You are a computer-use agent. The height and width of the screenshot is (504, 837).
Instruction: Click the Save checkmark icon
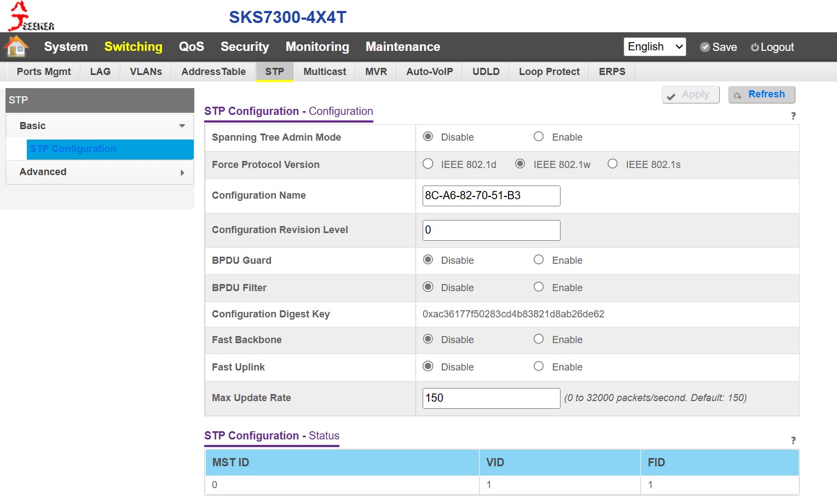coord(705,47)
